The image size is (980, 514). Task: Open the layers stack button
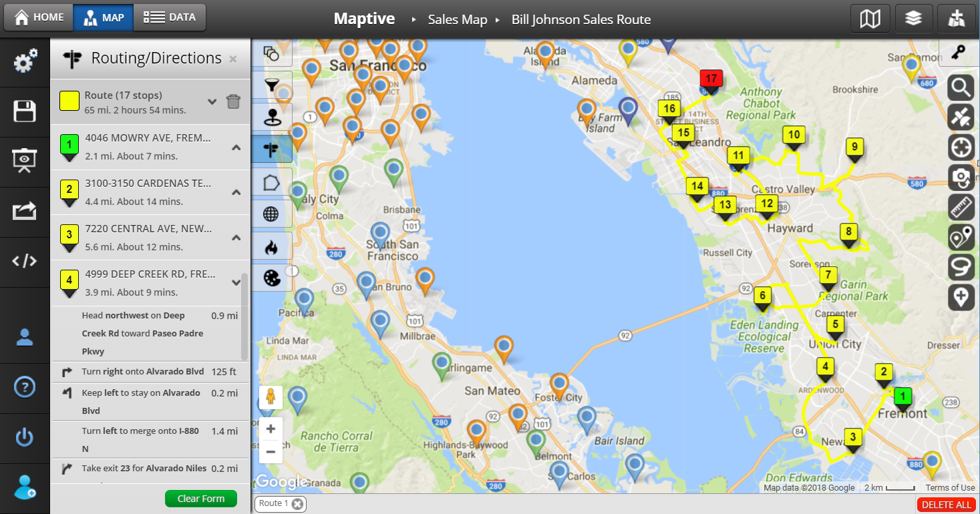[x=913, y=18]
